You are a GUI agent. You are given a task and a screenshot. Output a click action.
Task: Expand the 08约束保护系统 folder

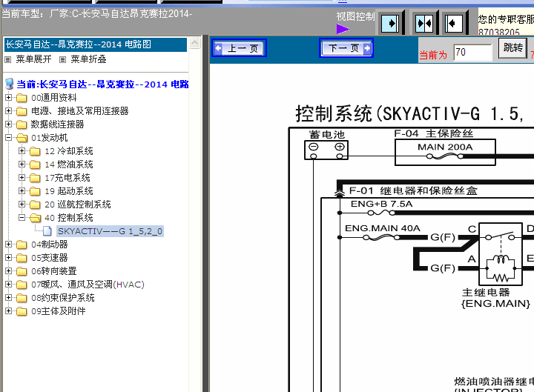click(x=8, y=297)
